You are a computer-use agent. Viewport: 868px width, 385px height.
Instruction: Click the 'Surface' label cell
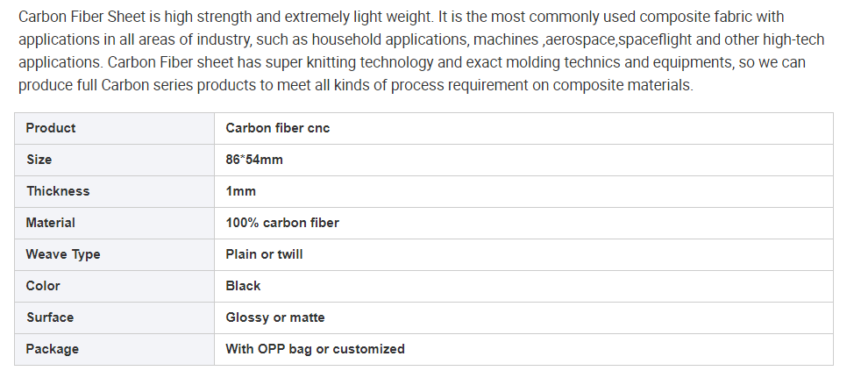[x=50, y=317]
